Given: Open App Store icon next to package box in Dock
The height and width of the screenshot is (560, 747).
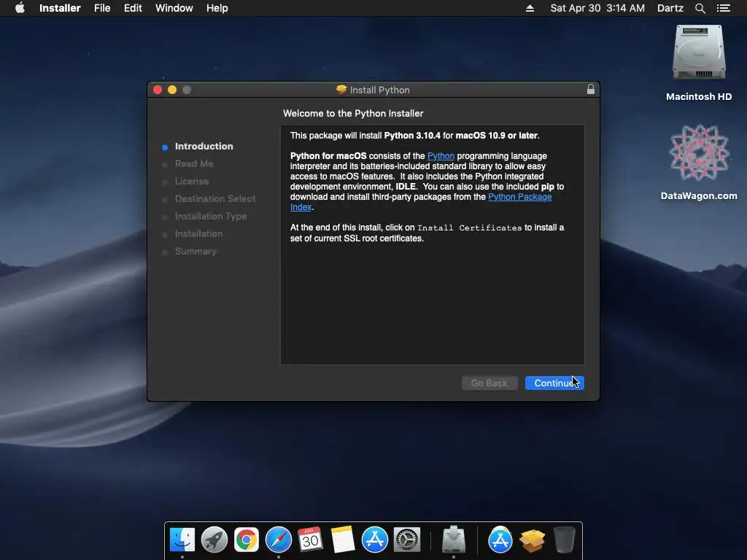Looking at the screenshot, I should [500, 540].
